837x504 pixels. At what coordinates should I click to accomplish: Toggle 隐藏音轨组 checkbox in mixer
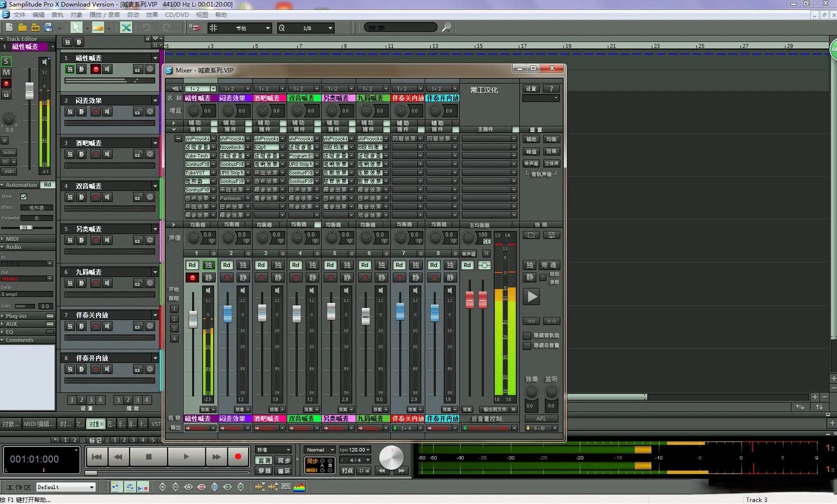[x=527, y=335]
